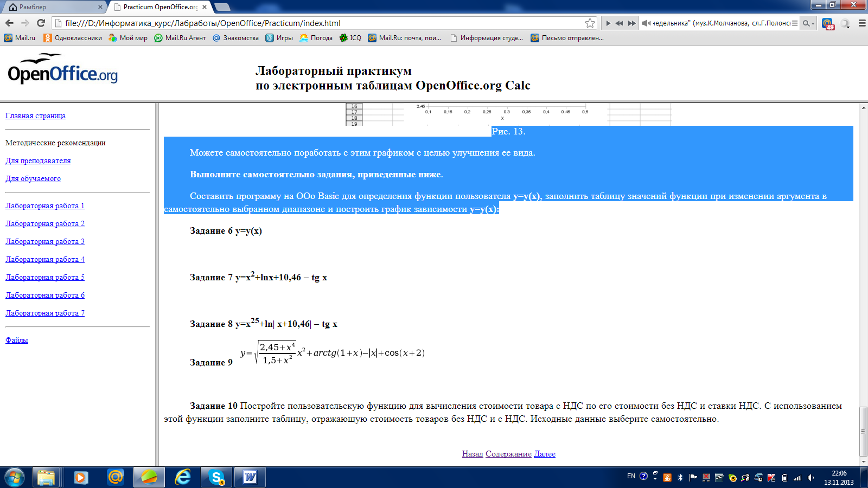
Task: Open Windows Explorer from taskbar
Action: click(46, 477)
